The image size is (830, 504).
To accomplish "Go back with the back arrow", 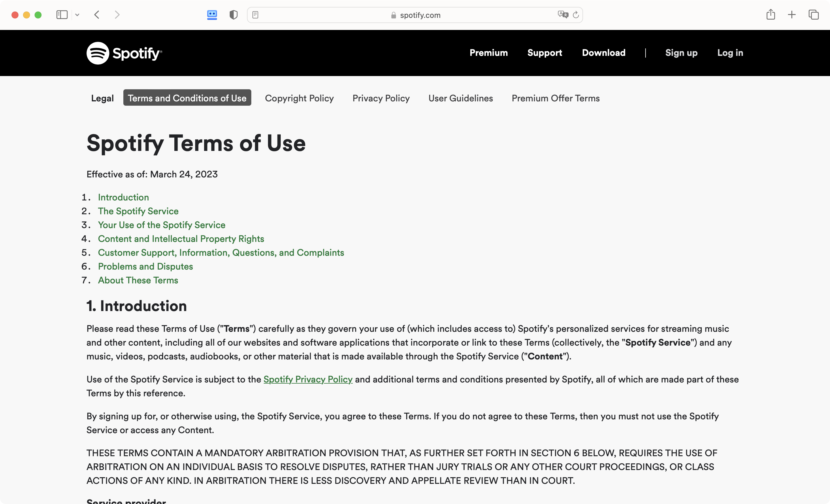I will tap(97, 15).
